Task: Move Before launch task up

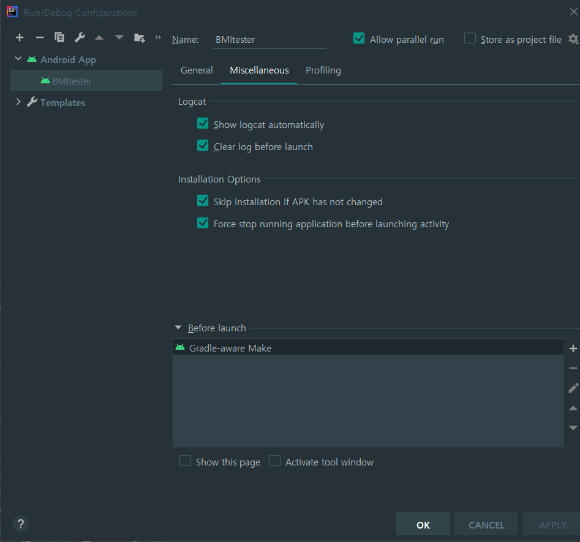Action: (573, 408)
